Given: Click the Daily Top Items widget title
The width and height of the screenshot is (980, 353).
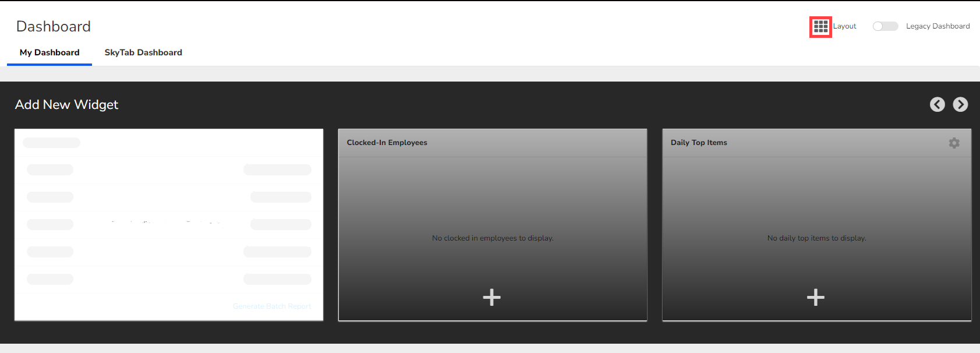Looking at the screenshot, I should 699,143.
